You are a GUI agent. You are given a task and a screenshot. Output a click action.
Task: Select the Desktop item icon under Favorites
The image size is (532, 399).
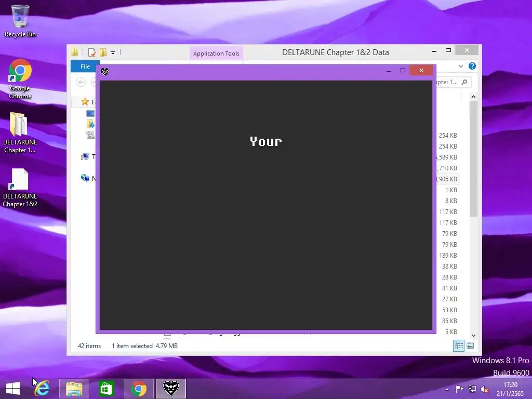pyautogui.click(x=90, y=113)
